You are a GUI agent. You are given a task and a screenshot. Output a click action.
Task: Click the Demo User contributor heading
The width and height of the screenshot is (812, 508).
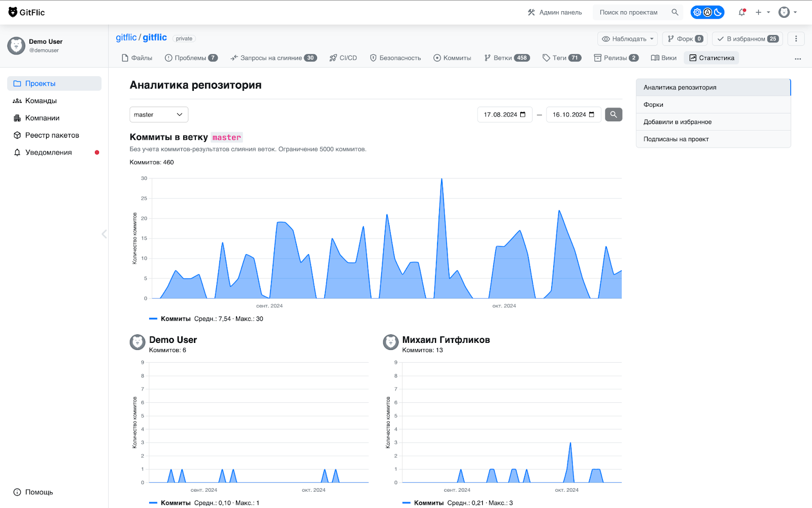pyautogui.click(x=173, y=340)
